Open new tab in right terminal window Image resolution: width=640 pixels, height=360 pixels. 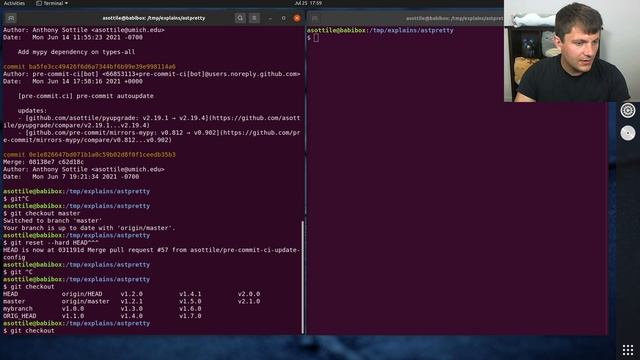(x=315, y=18)
